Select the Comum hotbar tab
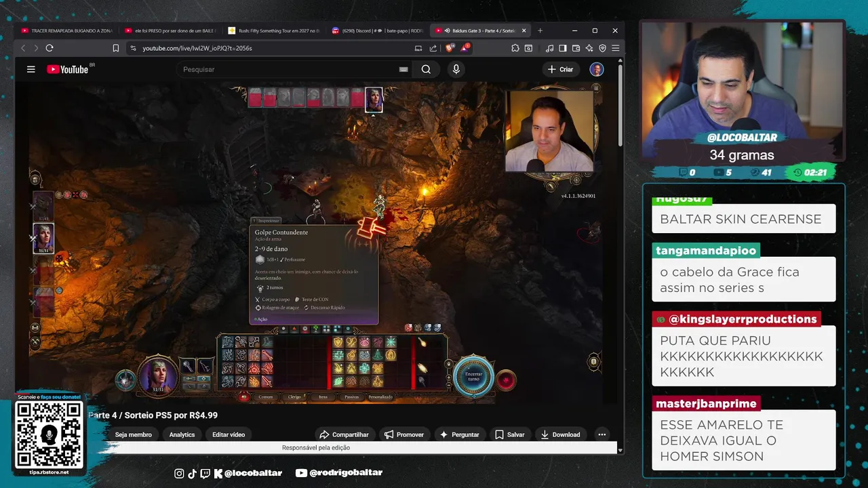This screenshot has height=488, width=868. point(265,396)
